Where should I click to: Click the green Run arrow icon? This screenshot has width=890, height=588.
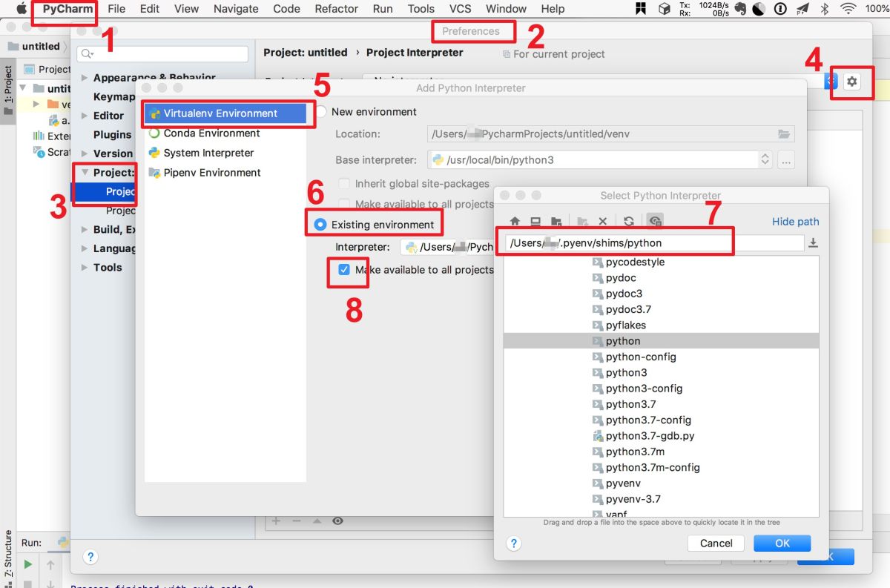28,564
